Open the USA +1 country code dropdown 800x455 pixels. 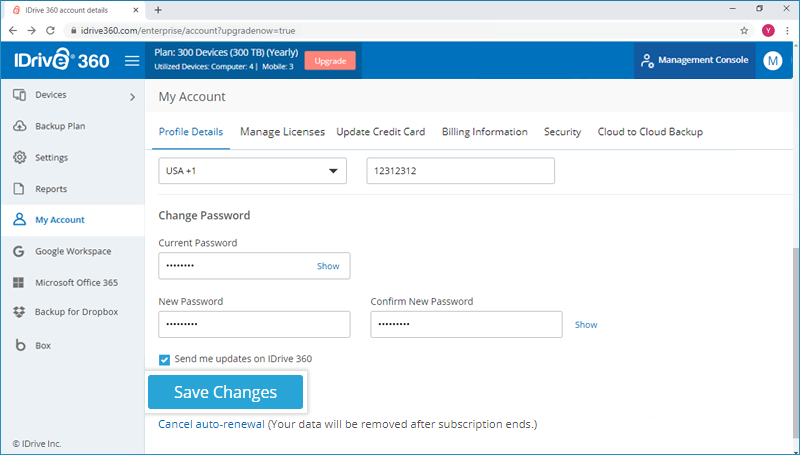pyautogui.click(x=252, y=171)
